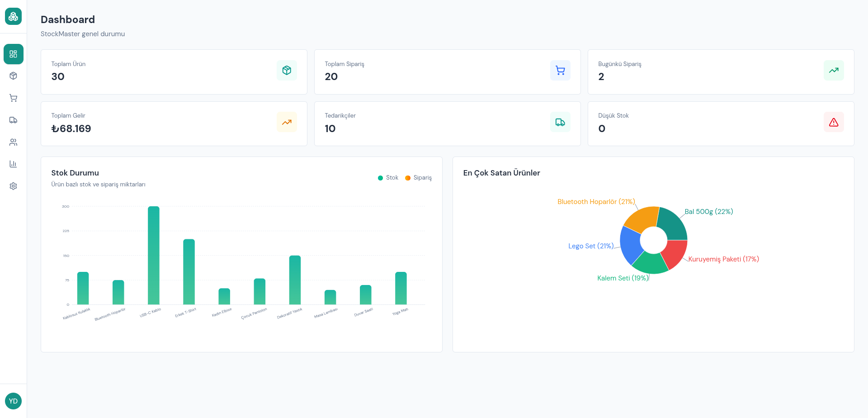
Task: Toggle the Stok legend series
Action: click(x=388, y=178)
